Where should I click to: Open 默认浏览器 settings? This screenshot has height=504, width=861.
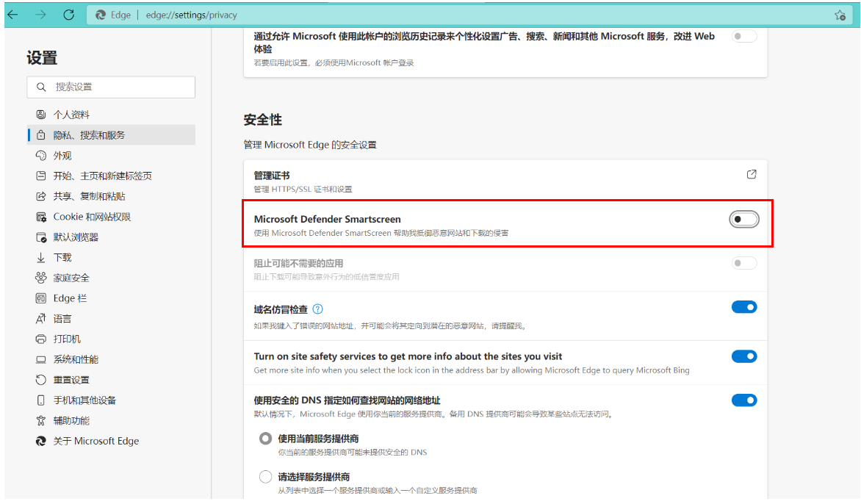[x=111, y=237]
